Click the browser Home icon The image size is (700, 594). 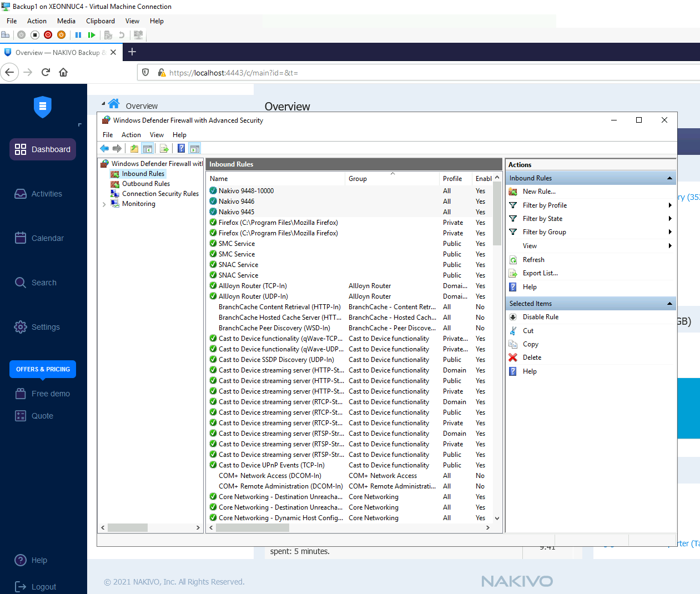[63, 72]
